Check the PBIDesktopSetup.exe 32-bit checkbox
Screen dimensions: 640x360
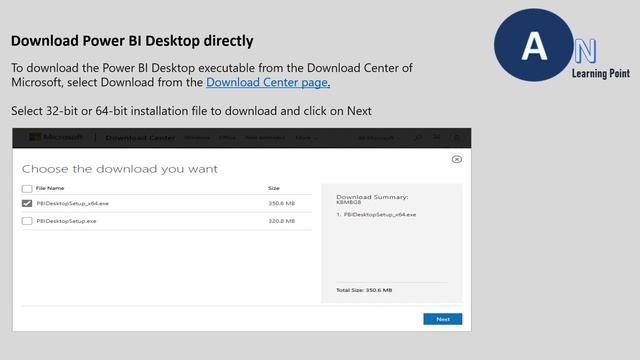point(27,221)
